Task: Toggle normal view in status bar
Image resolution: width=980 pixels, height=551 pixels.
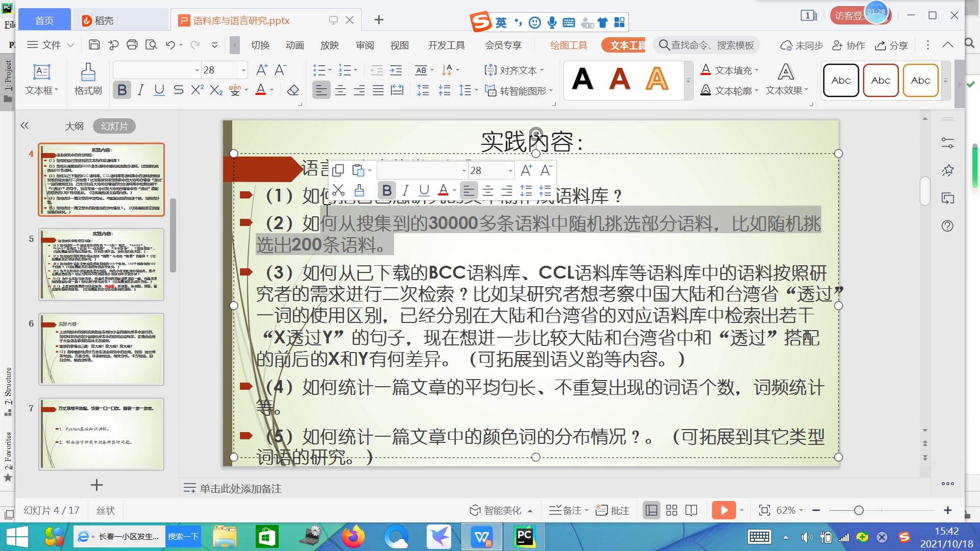Action: pos(651,510)
